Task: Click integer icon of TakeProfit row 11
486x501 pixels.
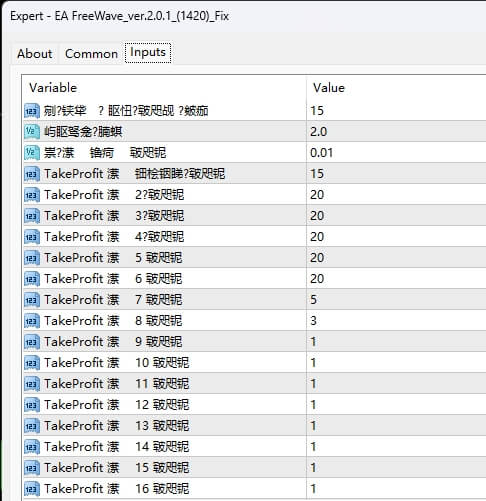Action: coord(32,384)
